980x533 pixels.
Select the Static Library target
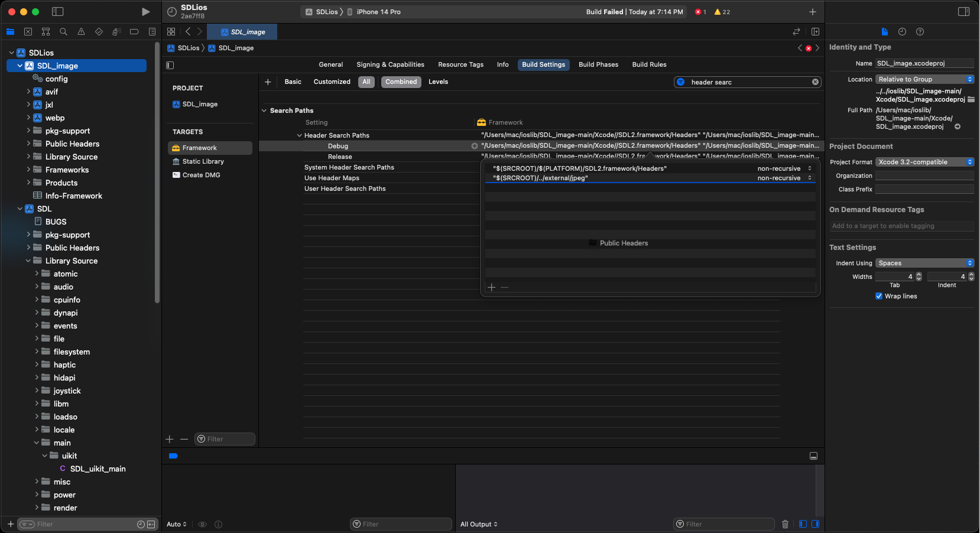pyautogui.click(x=203, y=161)
